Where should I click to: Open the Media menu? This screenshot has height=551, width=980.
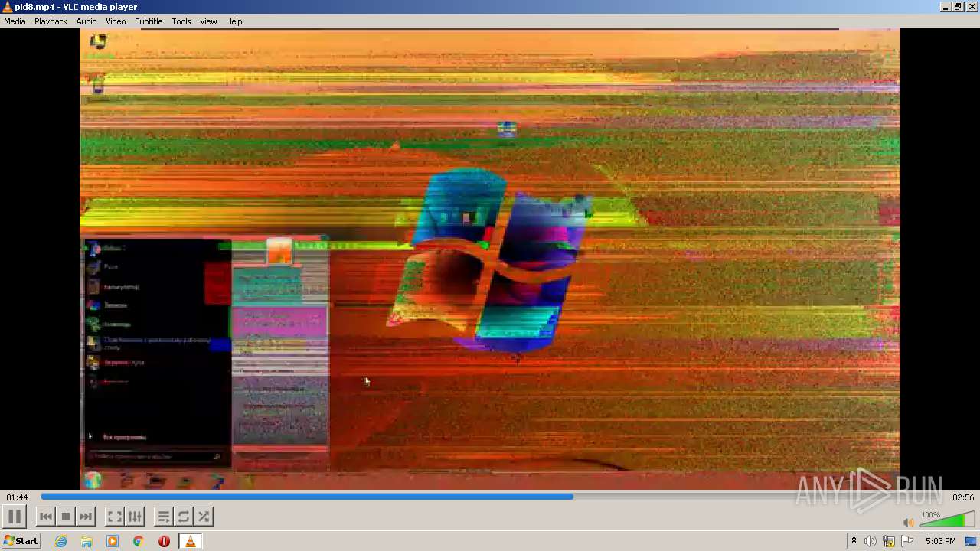pos(15,21)
